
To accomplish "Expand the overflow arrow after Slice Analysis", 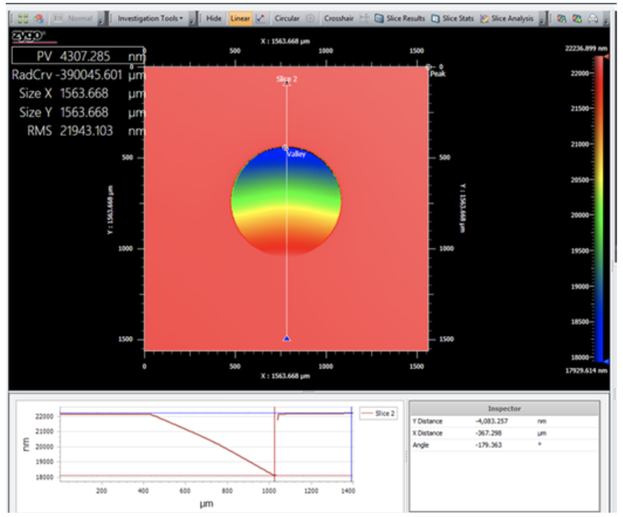I will [542, 19].
